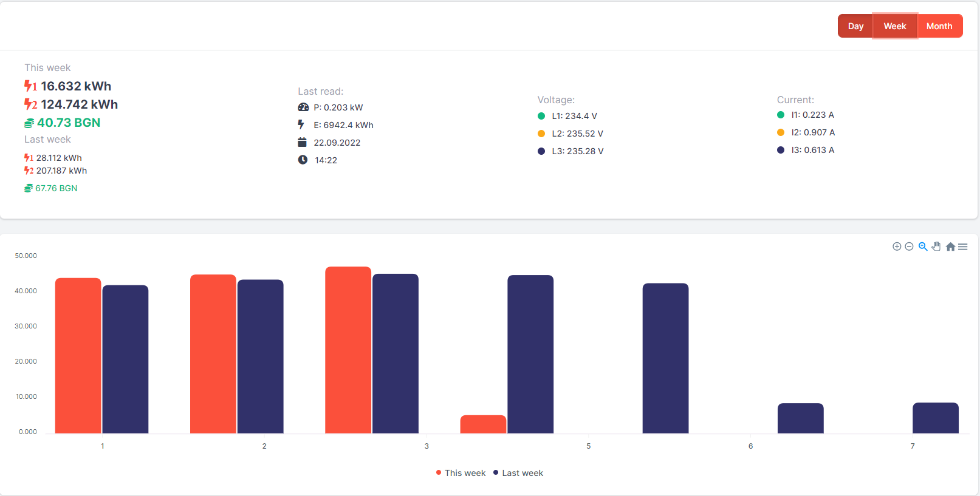The image size is (980, 496).
Task: Open the chart hamburger menu
Action: pyautogui.click(x=963, y=246)
